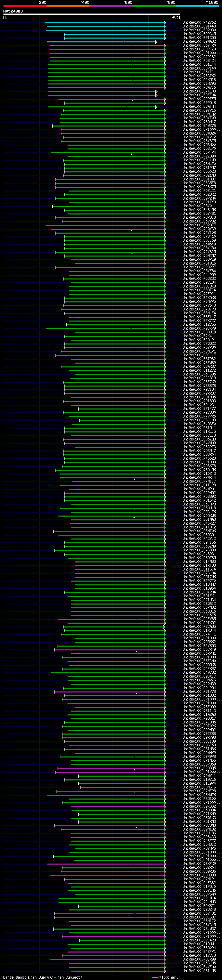Select hit UniRef100_C2A3Q5

tap(199, 768)
